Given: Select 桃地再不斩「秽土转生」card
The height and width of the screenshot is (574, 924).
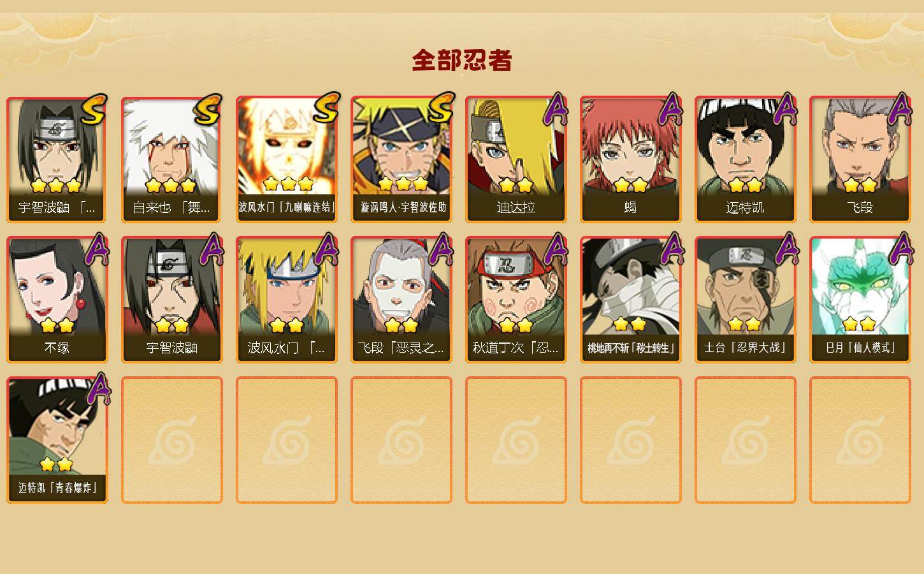Looking at the screenshot, I should [631, 300].
